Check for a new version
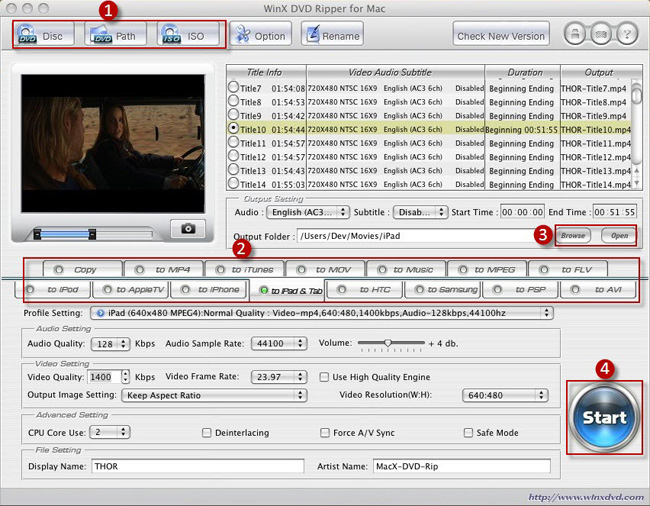Screen dimensions: 650x506 501,34
